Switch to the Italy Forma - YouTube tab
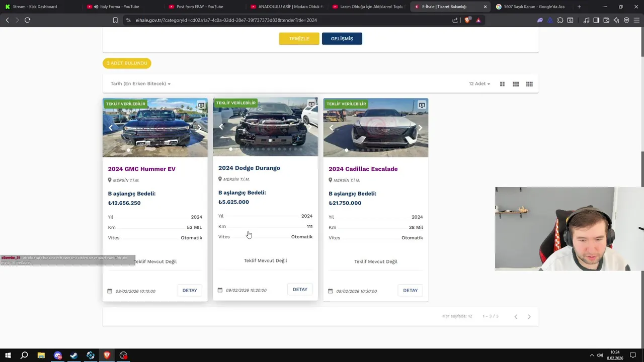This screenshot has width=644, height=362. tap(122, 7)
